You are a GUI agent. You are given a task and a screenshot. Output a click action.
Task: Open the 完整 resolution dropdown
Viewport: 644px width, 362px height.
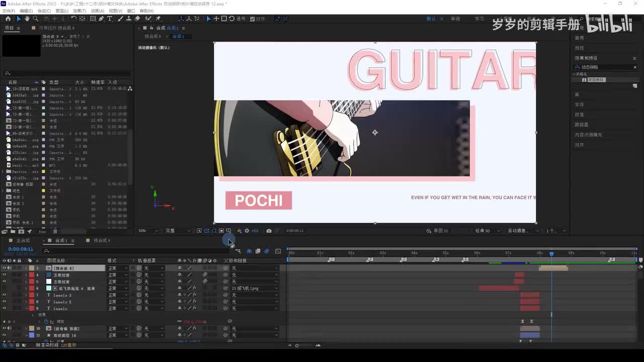click(x=178, y=231)
